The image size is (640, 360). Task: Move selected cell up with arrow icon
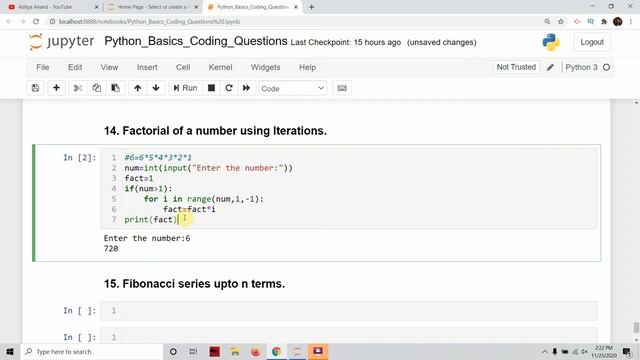(x=138, y=88)
